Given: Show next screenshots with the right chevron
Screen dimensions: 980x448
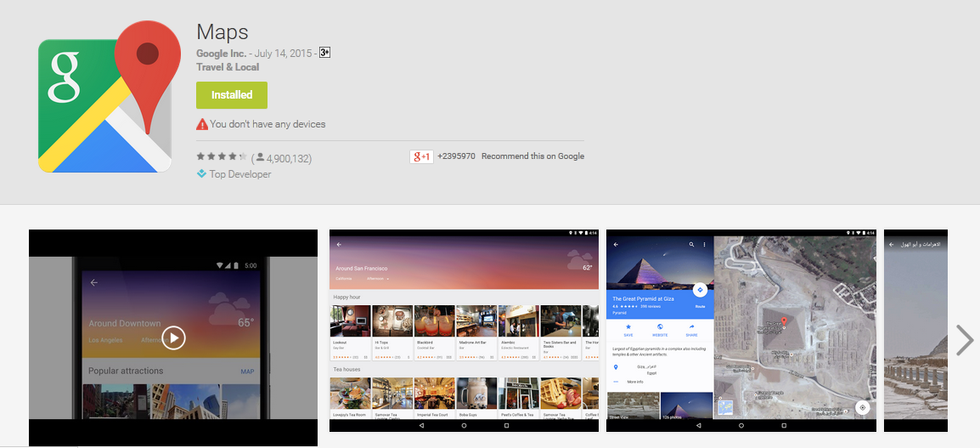Looking at the screenshot, I should click(x=965, y=340).
